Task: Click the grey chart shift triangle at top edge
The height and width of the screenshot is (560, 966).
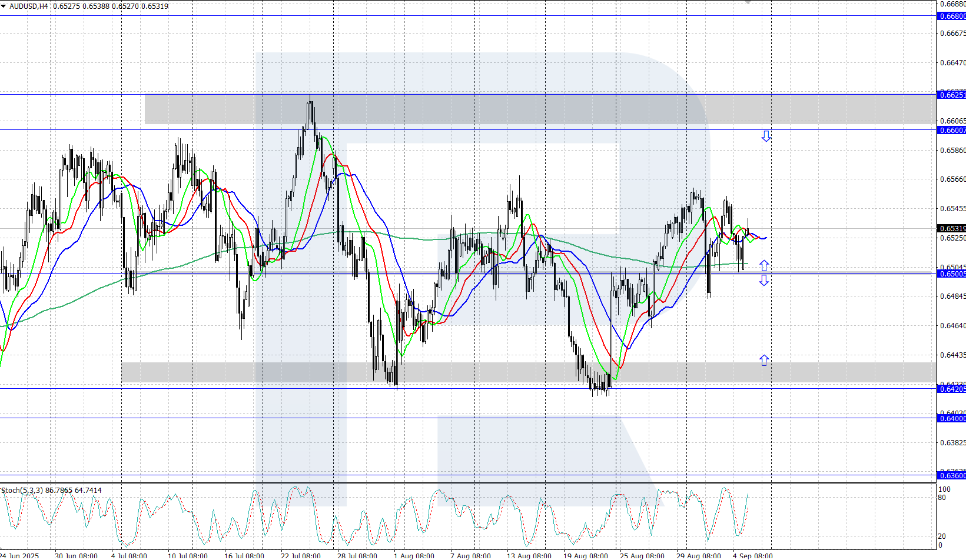Action: (x=748, y=2)
